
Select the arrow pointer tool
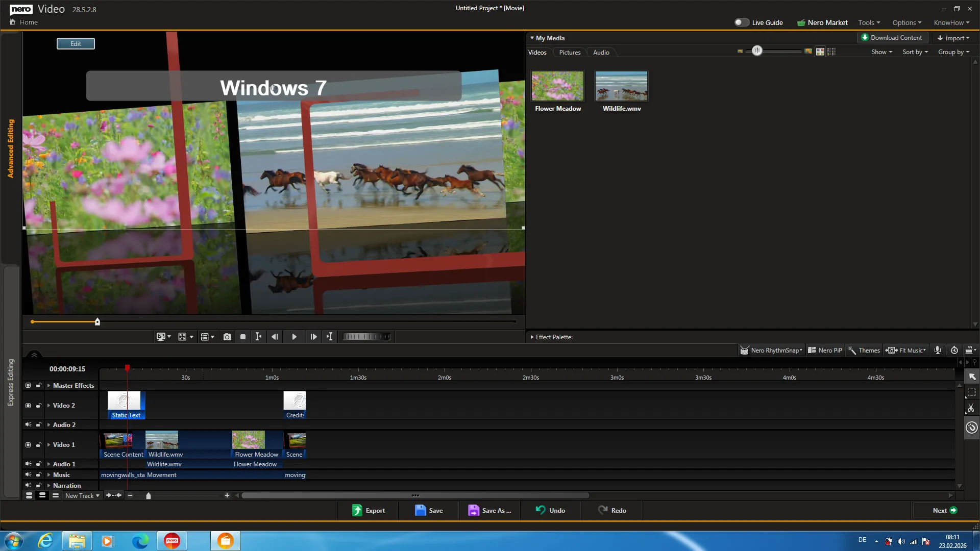(x=971, y=377)
